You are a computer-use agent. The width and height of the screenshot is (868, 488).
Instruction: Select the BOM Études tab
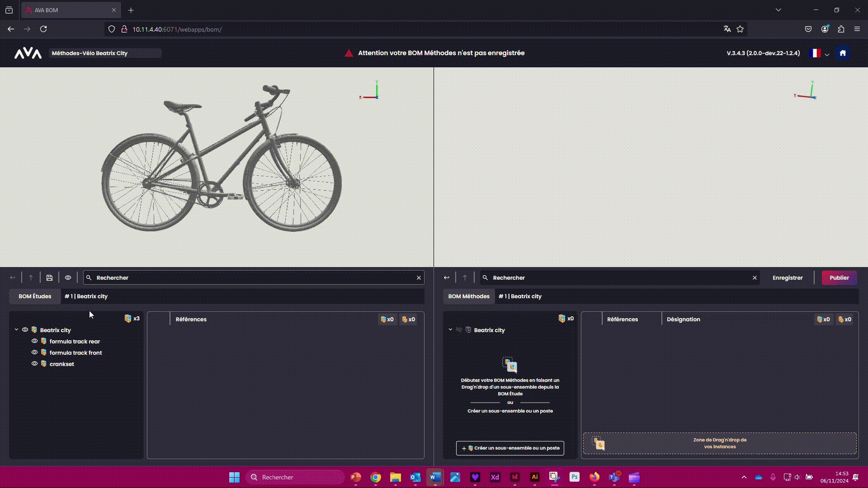click(35, 296)
